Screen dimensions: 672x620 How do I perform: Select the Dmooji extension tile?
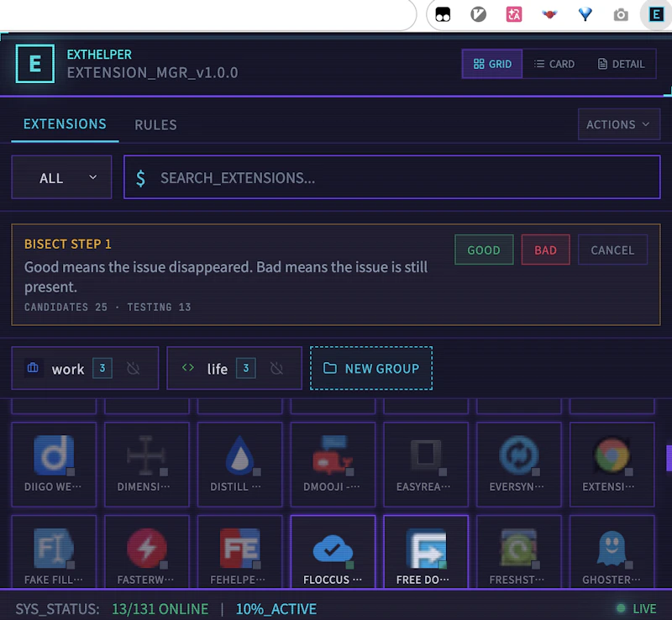[333, 465]
